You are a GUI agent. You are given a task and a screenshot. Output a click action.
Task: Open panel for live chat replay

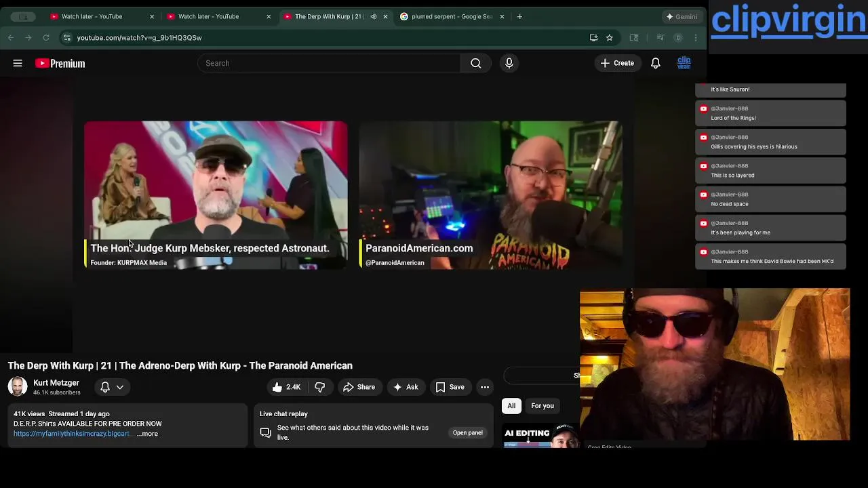[468, 432]
